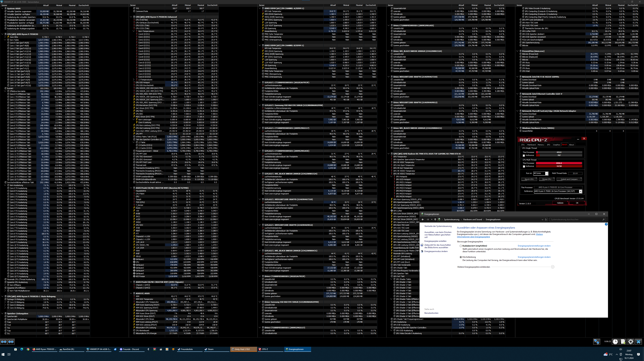644x361 pixels.
Task: Open HWiNFO remote network monitoring icon
Action: point(597,342)
